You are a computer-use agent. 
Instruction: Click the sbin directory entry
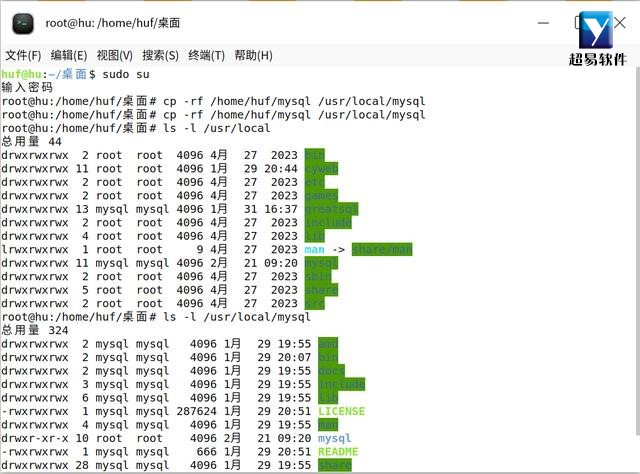coord(318,276)
